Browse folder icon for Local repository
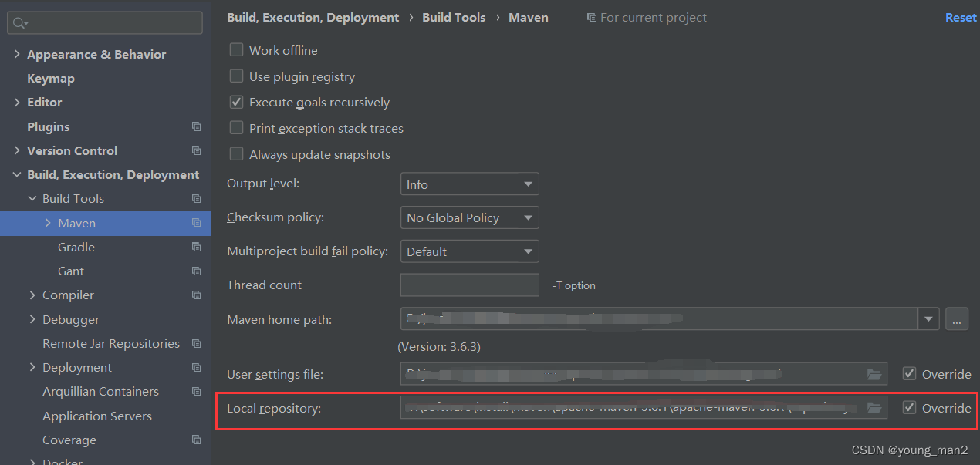 [874, 408]
